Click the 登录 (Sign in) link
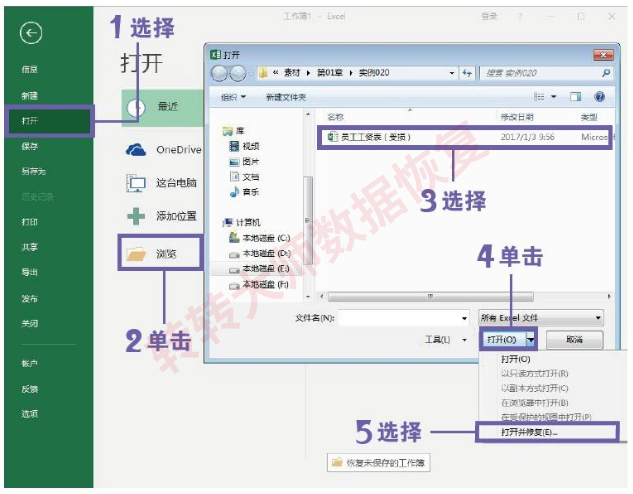Screen dimensions: 633x494 (x=489, y=16)
